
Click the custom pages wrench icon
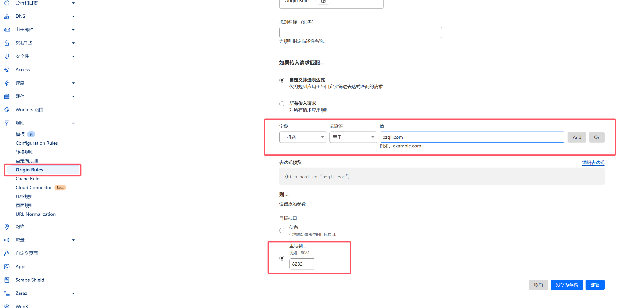click(7, 253)
